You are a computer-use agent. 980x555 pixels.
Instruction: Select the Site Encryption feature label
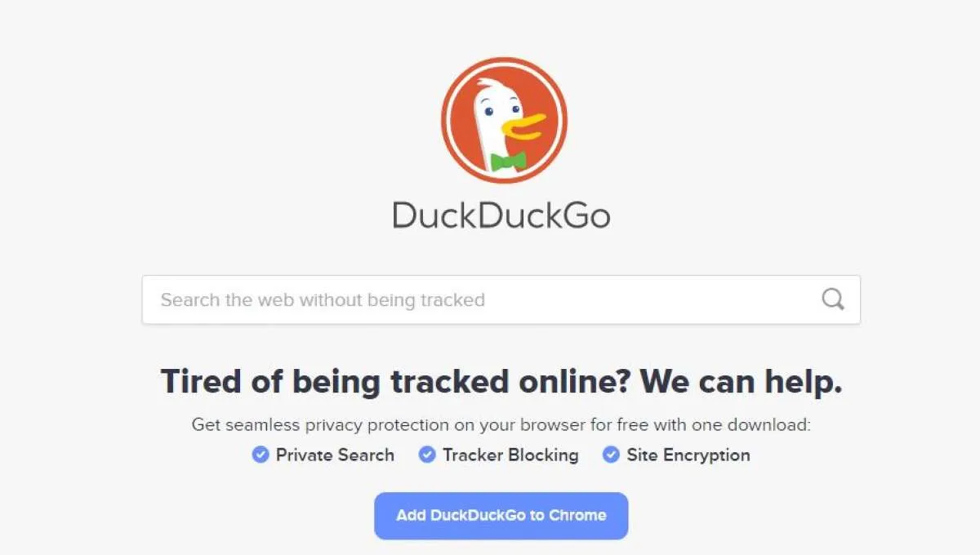(x=688, y=455)
